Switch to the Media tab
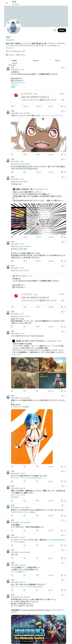This screenshot has height=644, width=72. coord(57,61)
